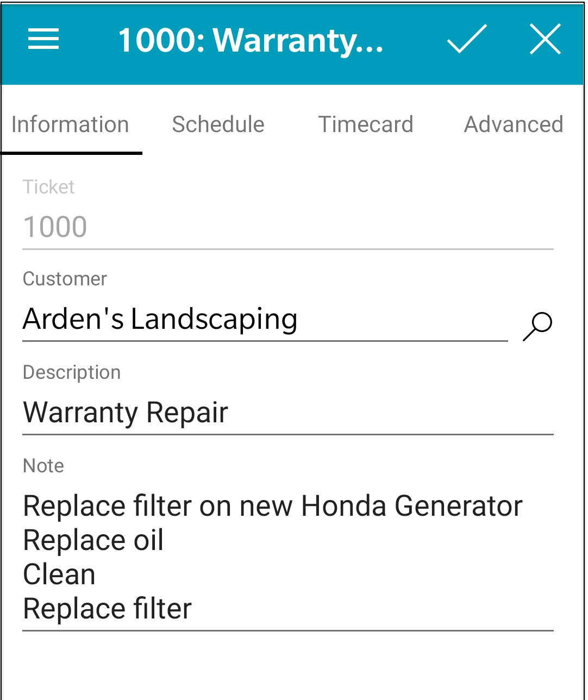Open customer lookup with the magnifier icon
The image size is (588, 700).
point(537,326)
